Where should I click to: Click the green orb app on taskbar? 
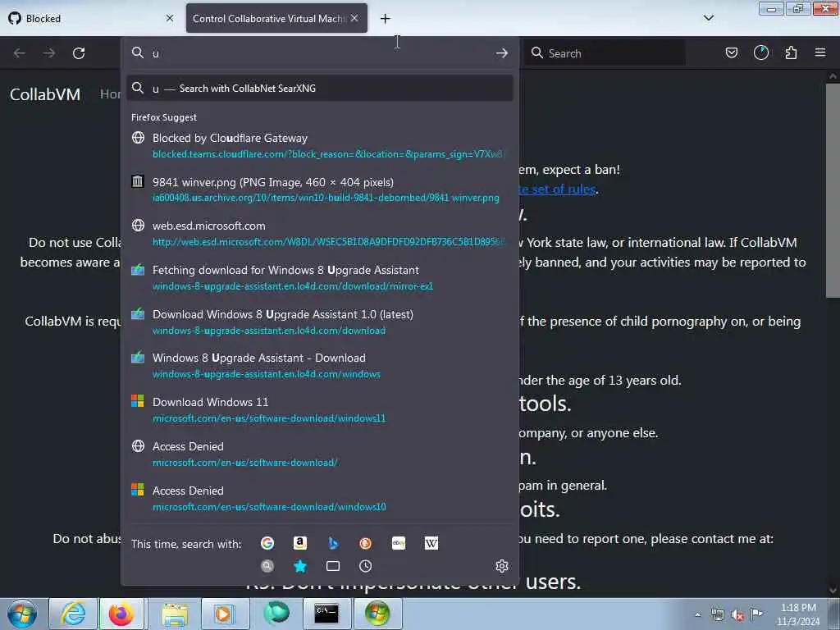(x=276, y=614)
